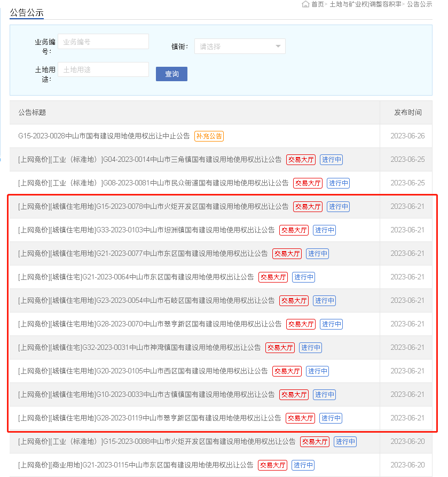The image size is (448, 477).
Task: Open G15-2023-0078 火炬开发区 residential land announcement
Action: [153, 207]
